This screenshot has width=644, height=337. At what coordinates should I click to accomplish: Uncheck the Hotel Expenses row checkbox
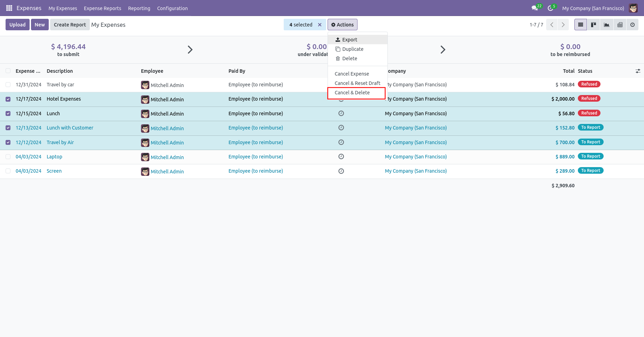point(8,99)
